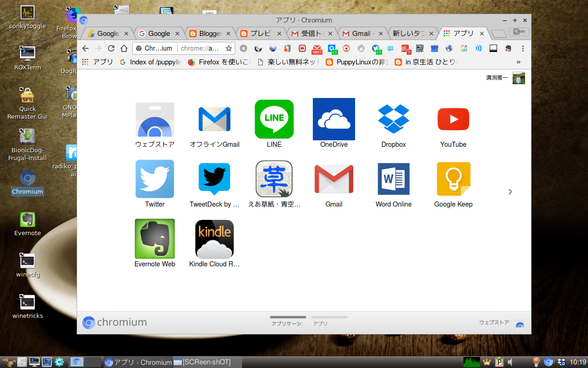Open the Firefox を使いこなそう bookmark
The height and width of the screenshot is (368, 588).
(x=220, y=62)
